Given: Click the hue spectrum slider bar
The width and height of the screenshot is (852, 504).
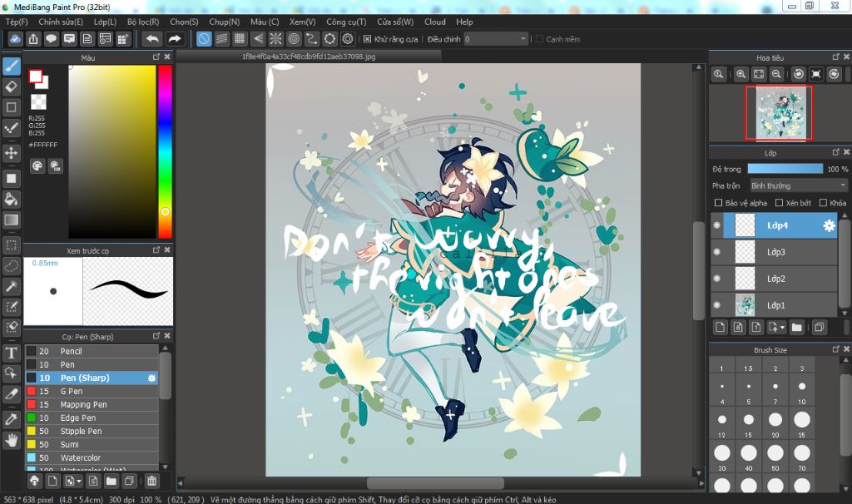Looking at the screenshot, I should (166, 151).
